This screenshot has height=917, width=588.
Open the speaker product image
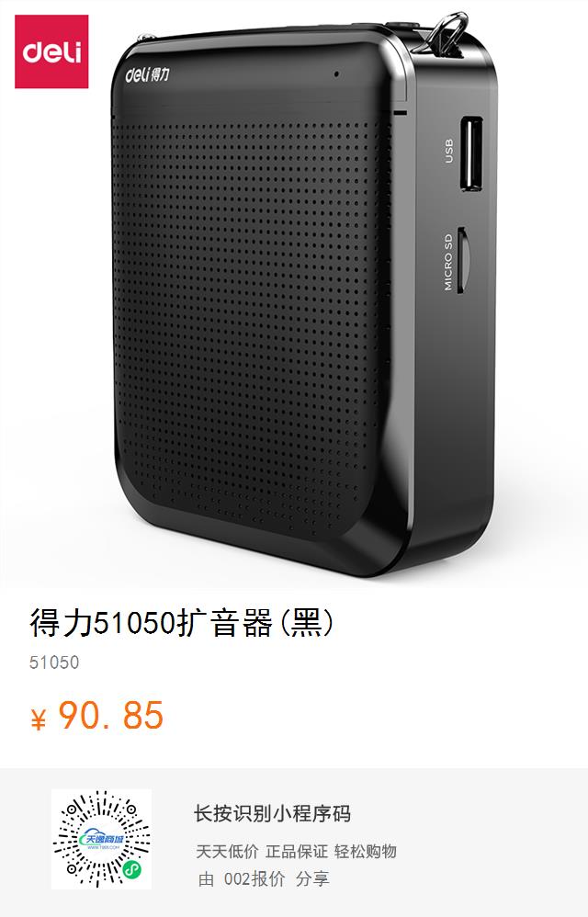pos(304,299)
